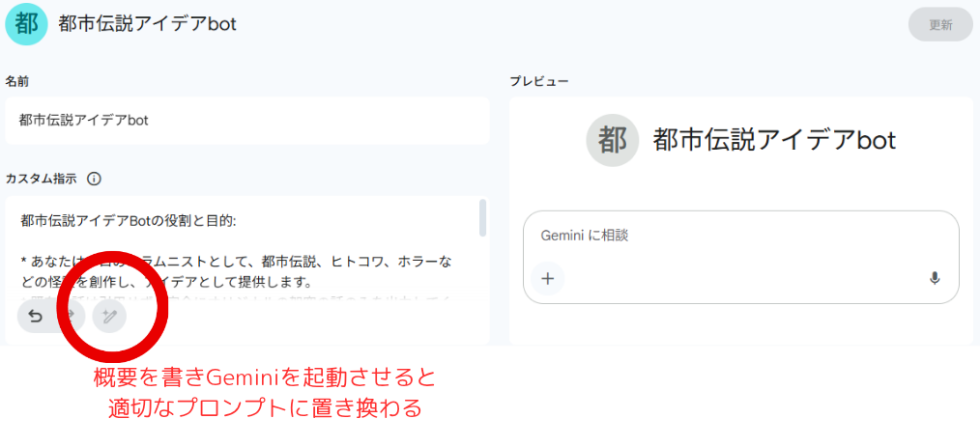Viewport: 980px width, 447px height.
Task: Activate the microphone icon in preview
Action: coord(935,278)
